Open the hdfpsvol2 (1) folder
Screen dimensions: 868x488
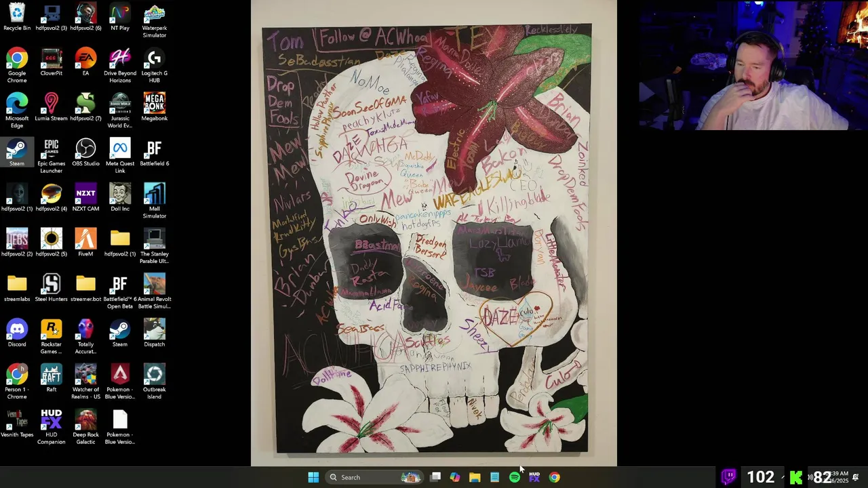120,243
